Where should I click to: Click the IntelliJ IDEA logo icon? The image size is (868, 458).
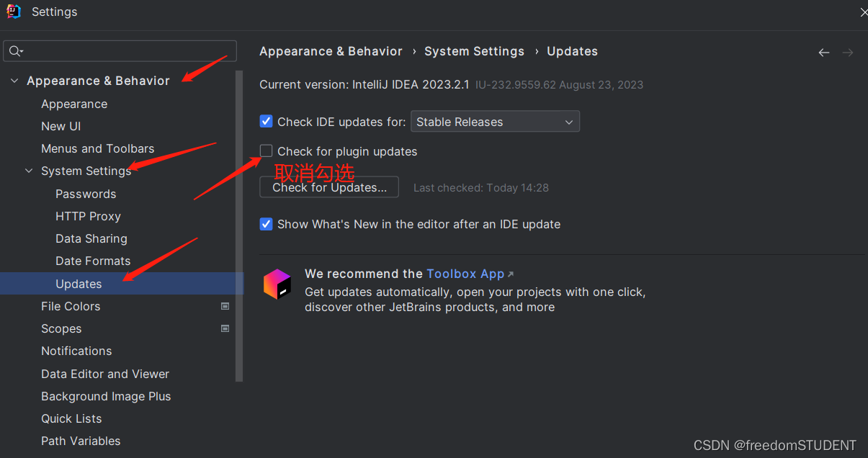[x=14, y=11]
